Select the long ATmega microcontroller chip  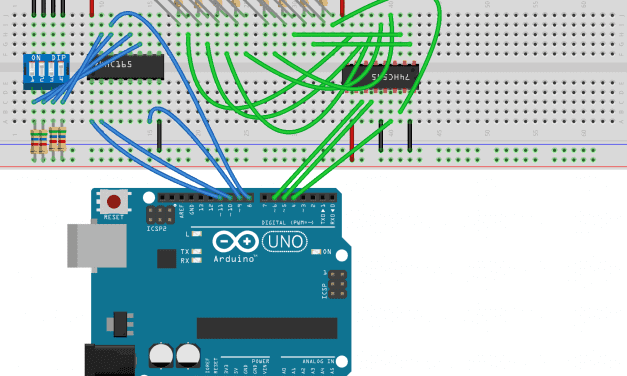[x=267, y=328]
